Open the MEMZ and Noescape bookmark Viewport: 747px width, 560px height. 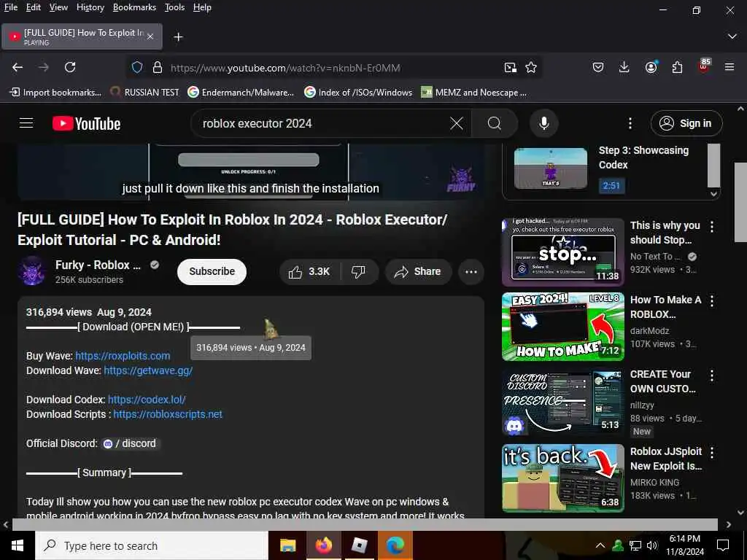(474, 93)
